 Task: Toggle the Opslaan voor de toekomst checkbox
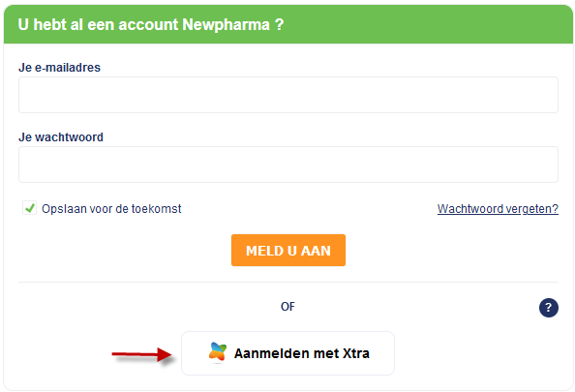29,208
